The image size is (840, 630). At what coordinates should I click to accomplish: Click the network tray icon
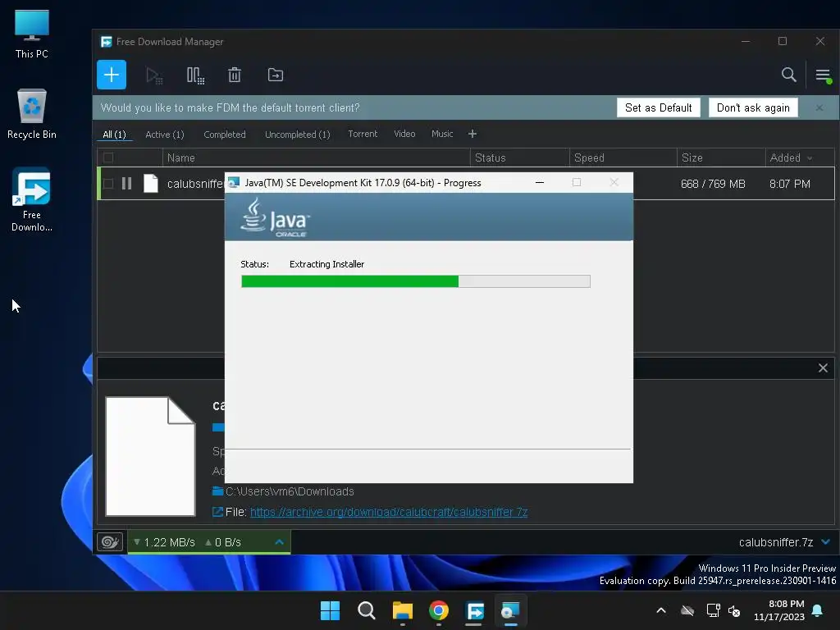(713, 610)
